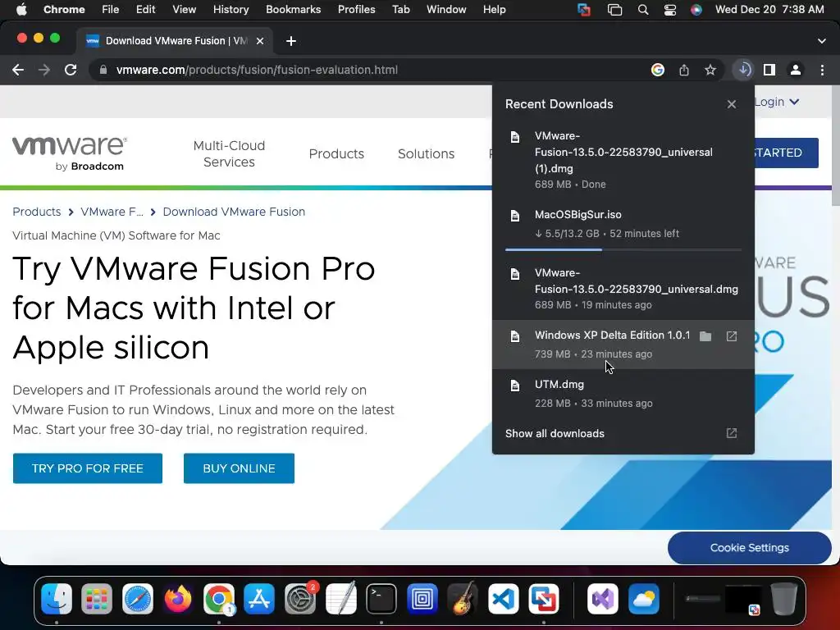Open Control Center in the menu bar

pyautogui.click(x=669, y=10)
